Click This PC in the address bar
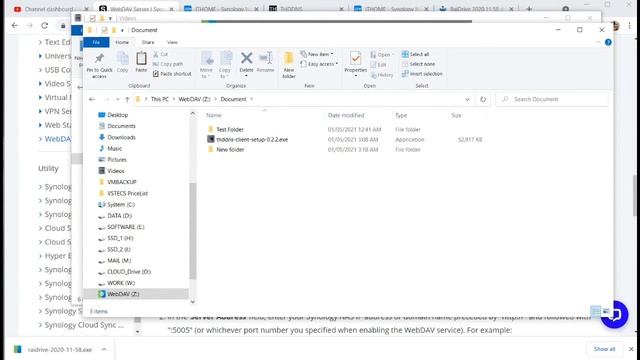This screenshot has height=360, width=640. pos(160,99)
